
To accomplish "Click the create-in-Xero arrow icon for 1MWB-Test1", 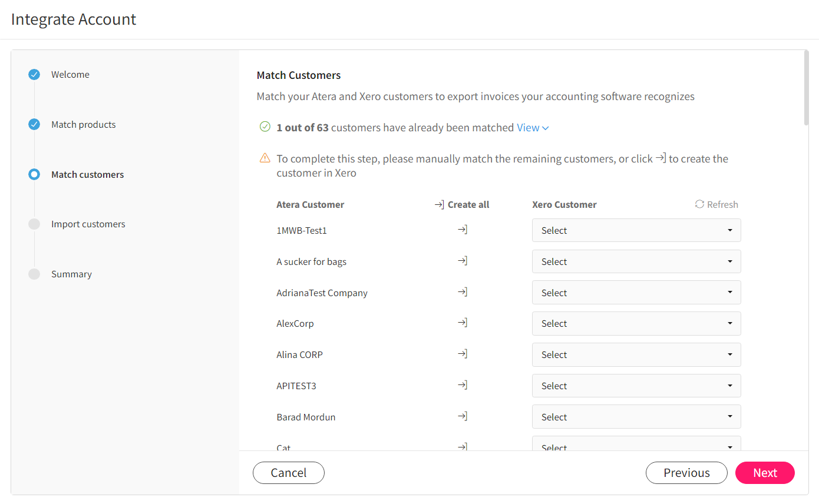I will coord(463,230).
